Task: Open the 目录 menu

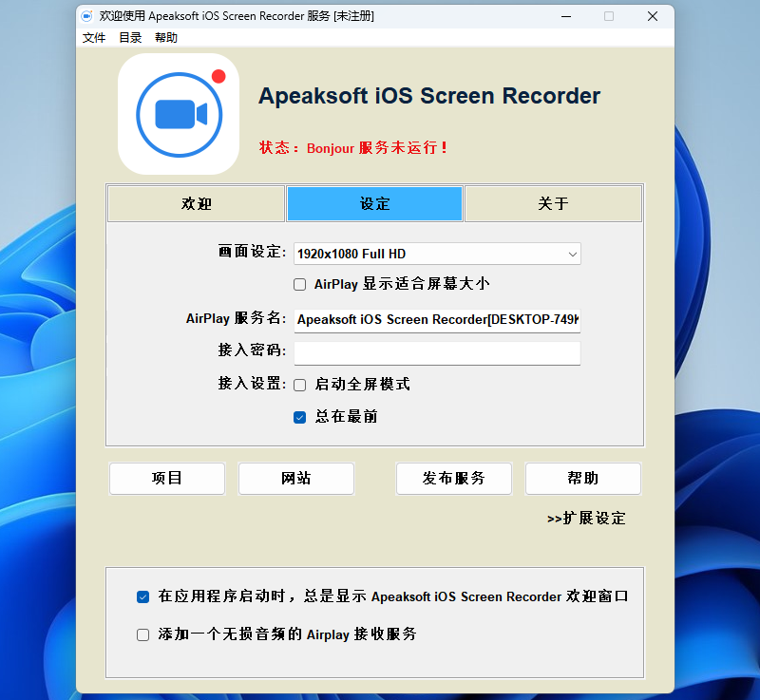Action: [130, 37]
